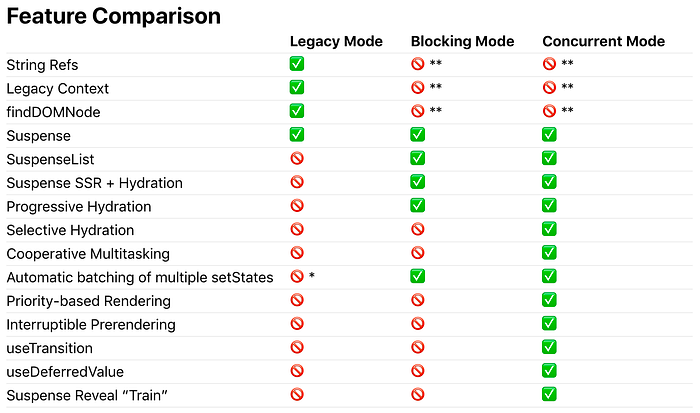The height and width of the screenshot is (413, 700).
Task: Click the useTransition Blocking Mode prohibited icon
Action: pyautogui.click(x=417, y=347)
